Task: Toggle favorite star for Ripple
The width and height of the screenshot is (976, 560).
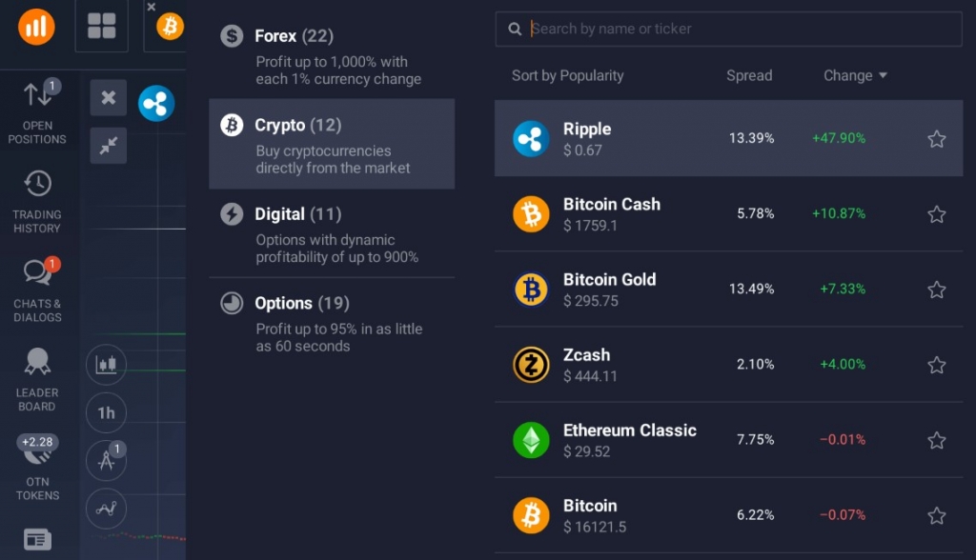Action: pos(936,139)
